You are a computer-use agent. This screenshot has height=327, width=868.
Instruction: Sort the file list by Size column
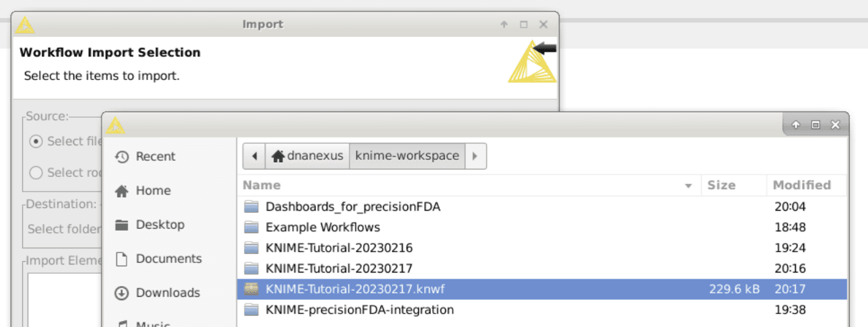721,185
